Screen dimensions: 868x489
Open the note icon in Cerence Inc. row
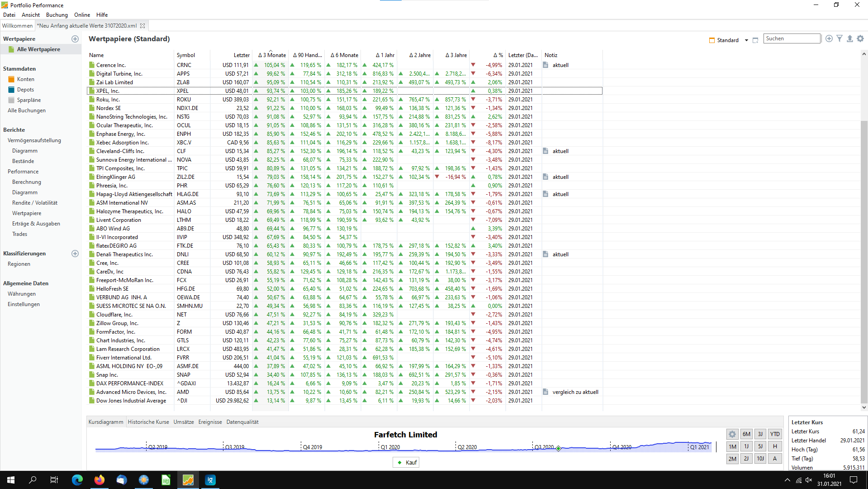point(545,65)
